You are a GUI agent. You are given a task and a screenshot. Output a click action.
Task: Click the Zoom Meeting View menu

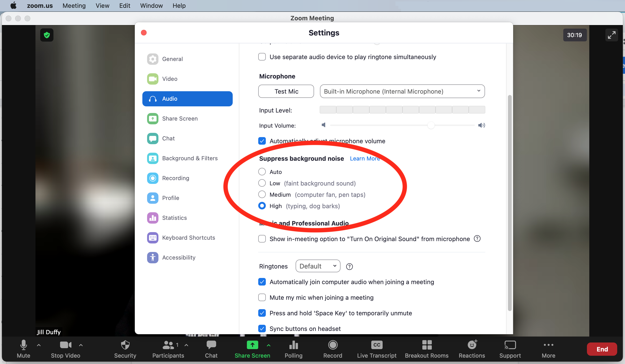(x=103, y=5)
